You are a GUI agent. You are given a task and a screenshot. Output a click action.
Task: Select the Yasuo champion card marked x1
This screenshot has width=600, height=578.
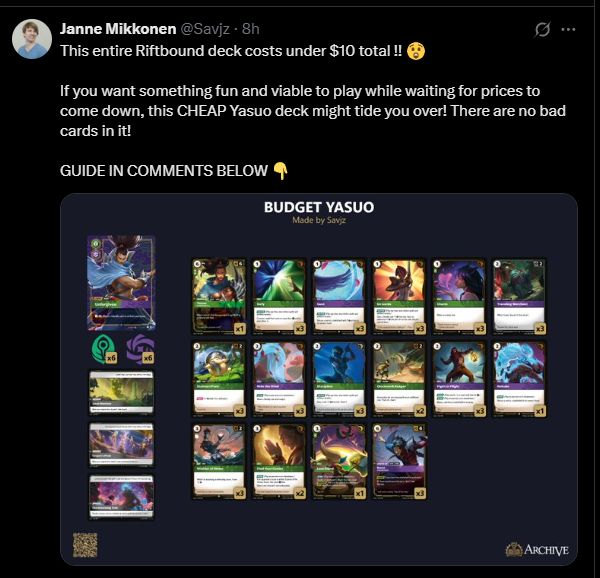click(219, 296)
